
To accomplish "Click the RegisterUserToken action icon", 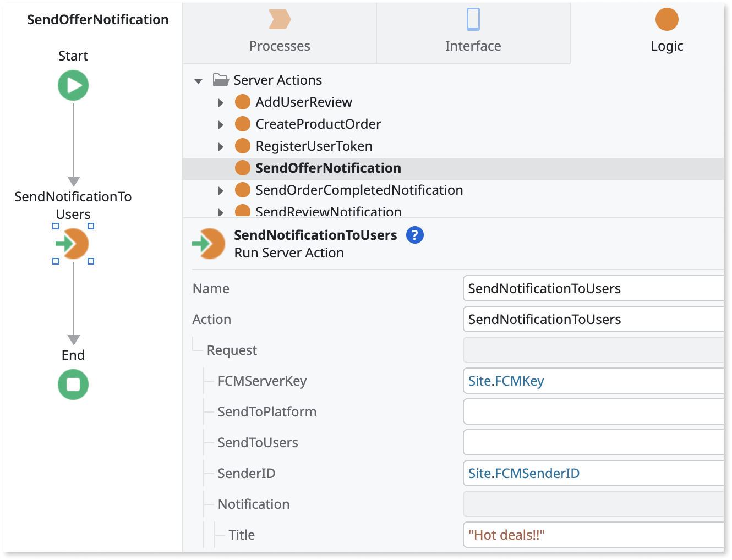I will pos(243,146).
